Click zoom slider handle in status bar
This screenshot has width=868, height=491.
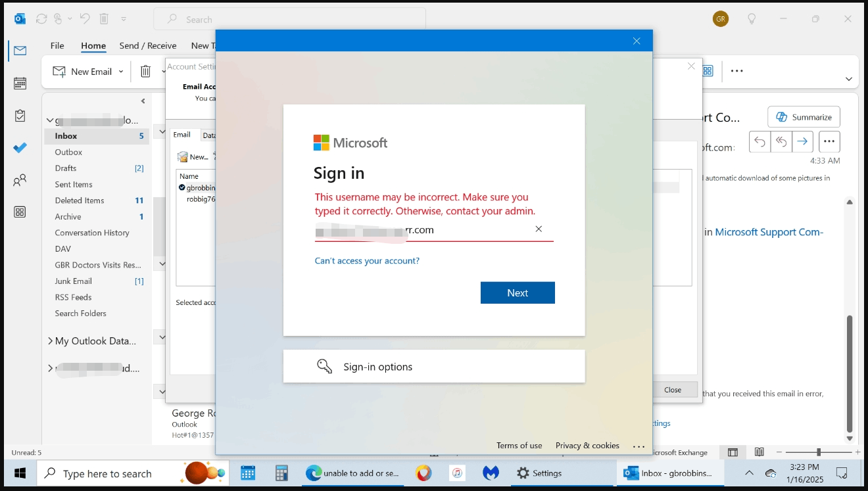point(819,452)
